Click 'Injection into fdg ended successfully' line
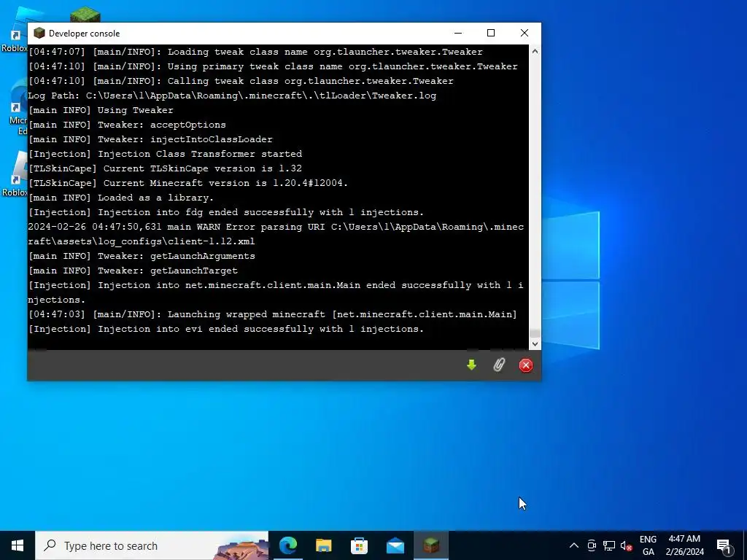The width and height of the screenshot is (747, 560). coord(226,212)
